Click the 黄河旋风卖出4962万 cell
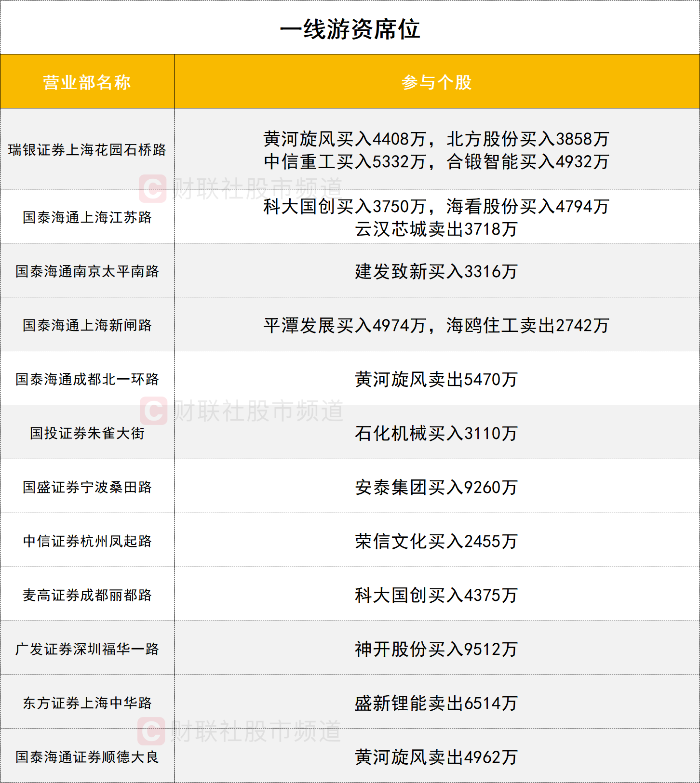 (437, 757)
